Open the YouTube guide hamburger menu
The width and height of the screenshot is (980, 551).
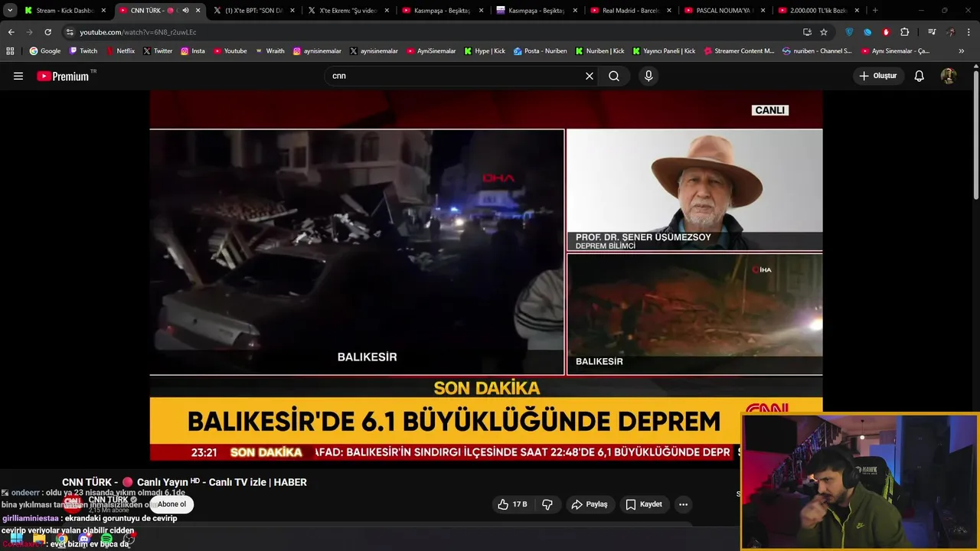pyautogui.click(x=18, y=76)
